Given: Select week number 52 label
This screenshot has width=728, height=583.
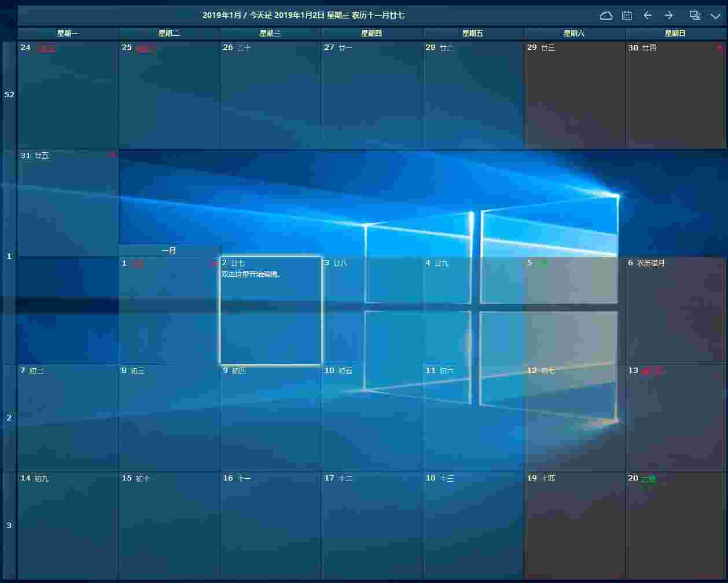Looking at the screenshot, I should tap(9, 95).
